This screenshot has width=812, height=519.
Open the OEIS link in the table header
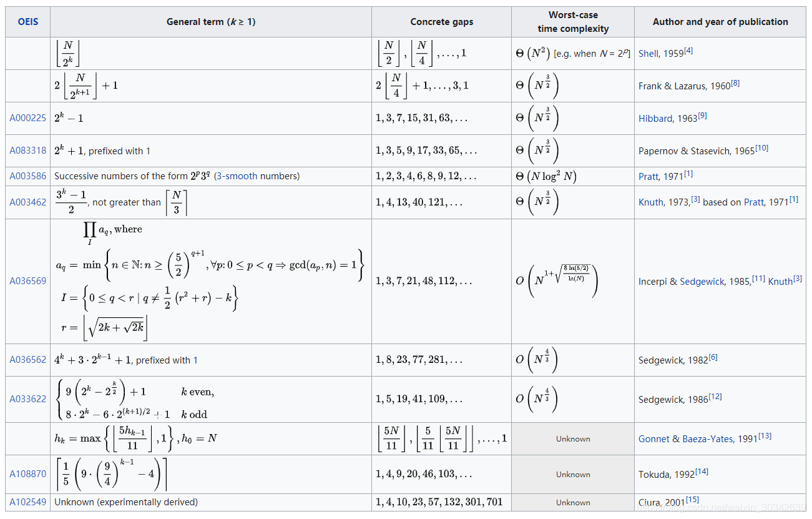pyautogui.click(x=28, y=22)
